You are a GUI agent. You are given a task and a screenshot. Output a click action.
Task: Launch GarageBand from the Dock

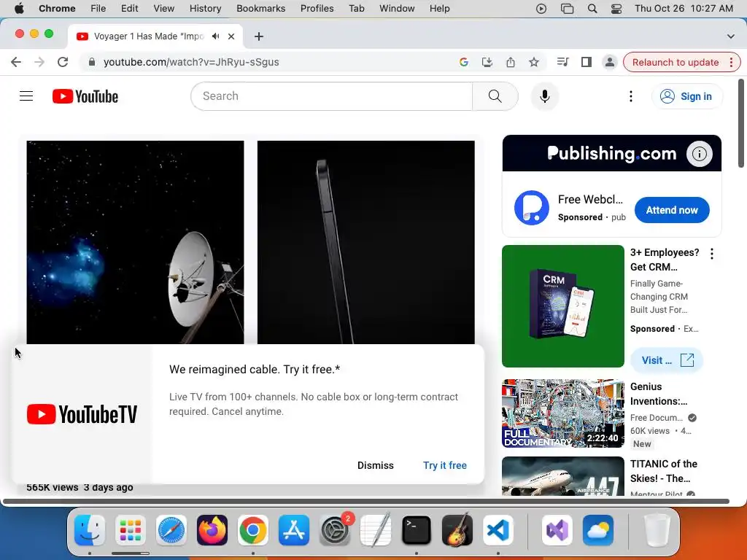coord(457,530)
